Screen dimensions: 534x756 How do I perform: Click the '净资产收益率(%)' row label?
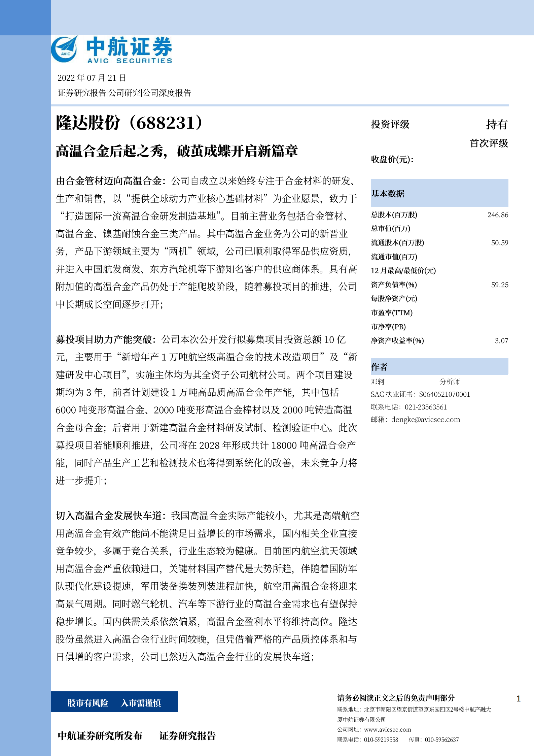[397, 341]
